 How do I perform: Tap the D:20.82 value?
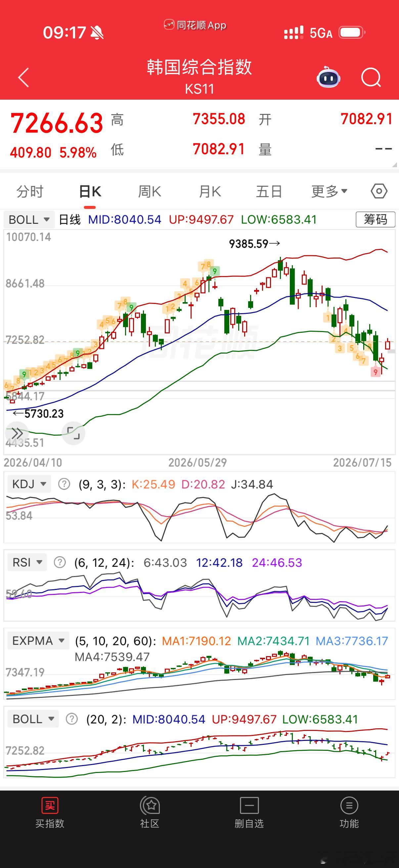(x=203, y=484)
